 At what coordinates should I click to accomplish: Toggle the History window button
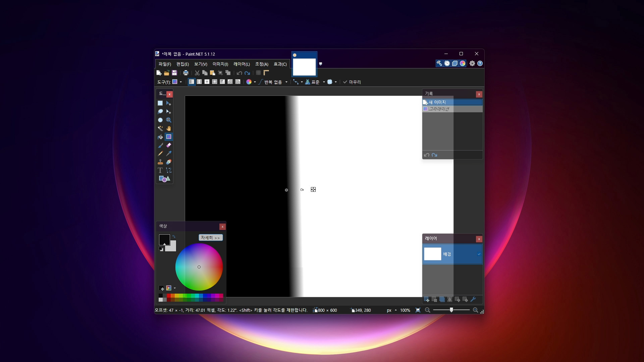(x=447, y=63)
